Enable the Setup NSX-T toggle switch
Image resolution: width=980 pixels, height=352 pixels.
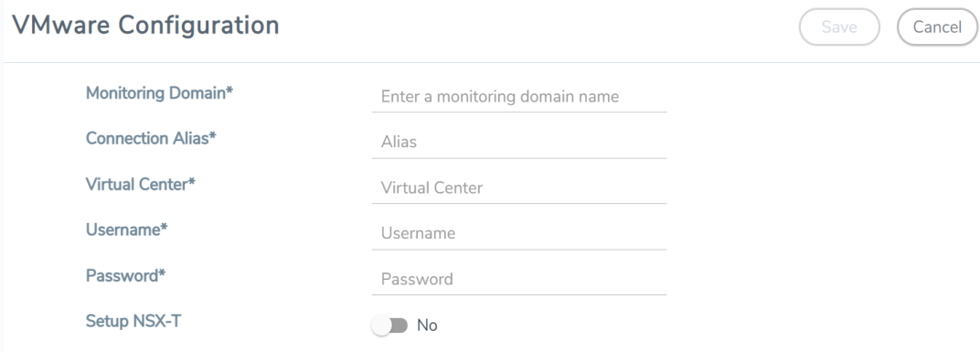(x=390, y=325)
